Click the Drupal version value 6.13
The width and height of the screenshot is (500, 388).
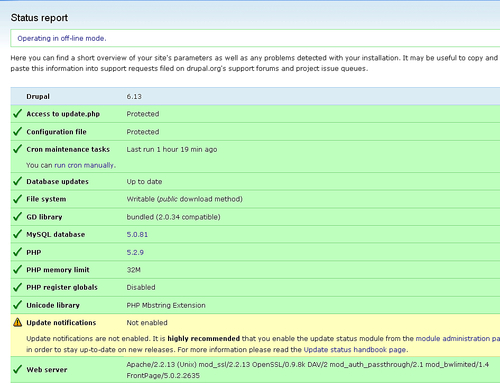click(134, 97)
